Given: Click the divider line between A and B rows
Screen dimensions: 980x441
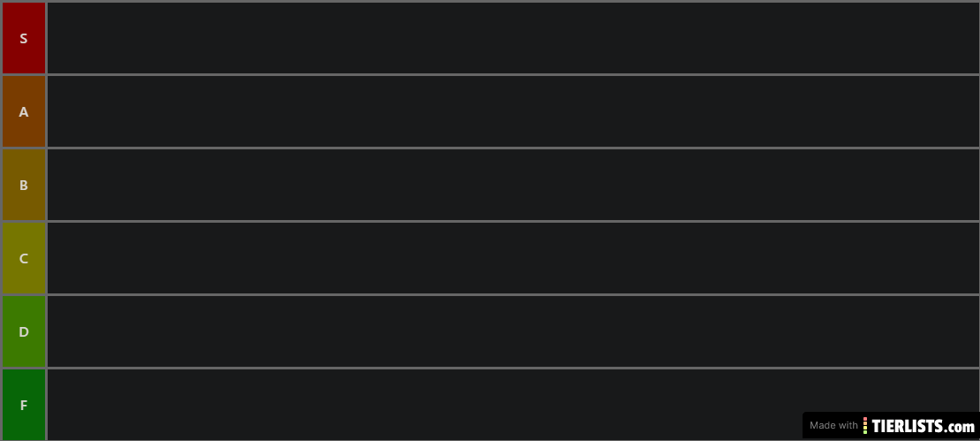Looking at the screenshot, I should coord(490,148).
